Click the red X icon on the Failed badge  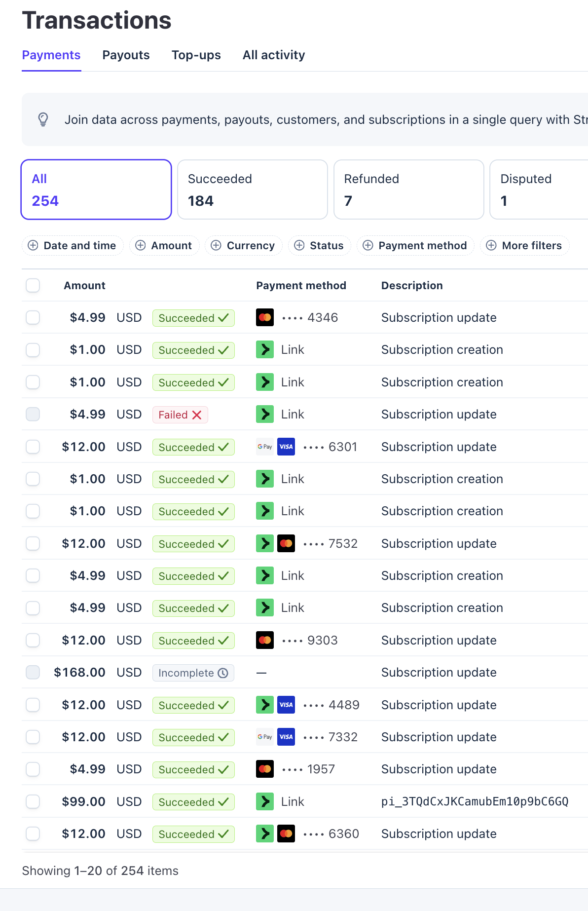coord(197,415)
